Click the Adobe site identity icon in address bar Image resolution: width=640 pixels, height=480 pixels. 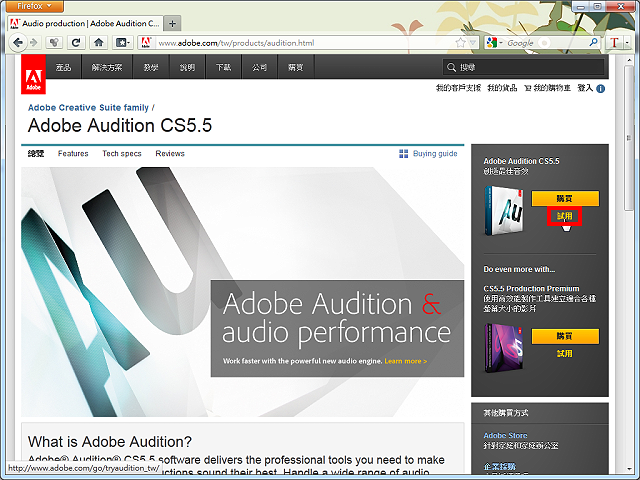(x=146, y=42)
